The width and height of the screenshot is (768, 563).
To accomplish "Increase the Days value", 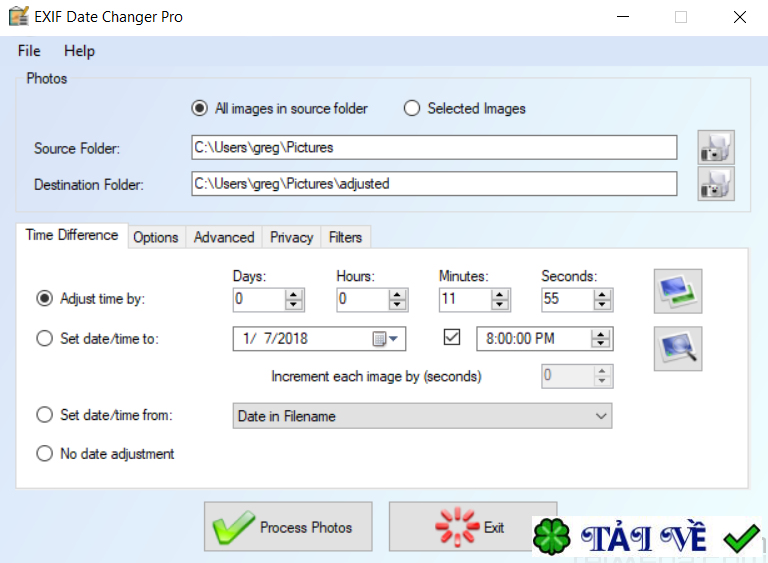I will pos(293,294).
